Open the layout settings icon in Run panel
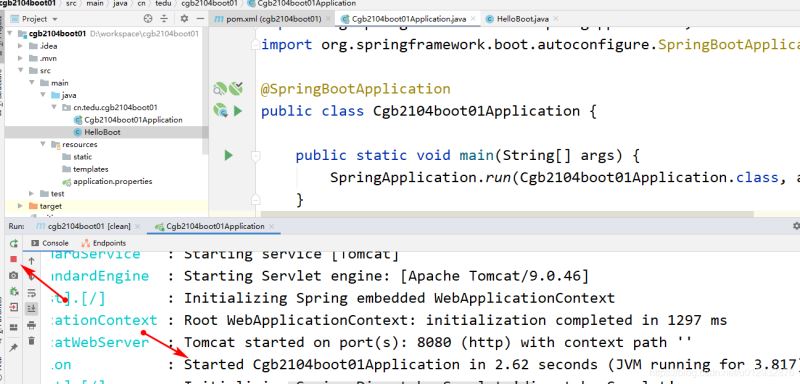Screen dimensions: 800x384 click(x=14, y=327)
